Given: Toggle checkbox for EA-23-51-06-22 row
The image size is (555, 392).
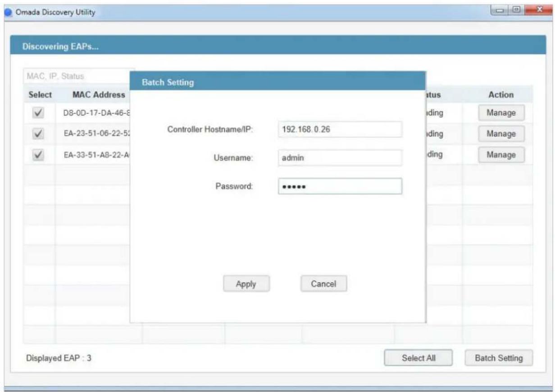Looking at the screenshot, I should 38,133.
